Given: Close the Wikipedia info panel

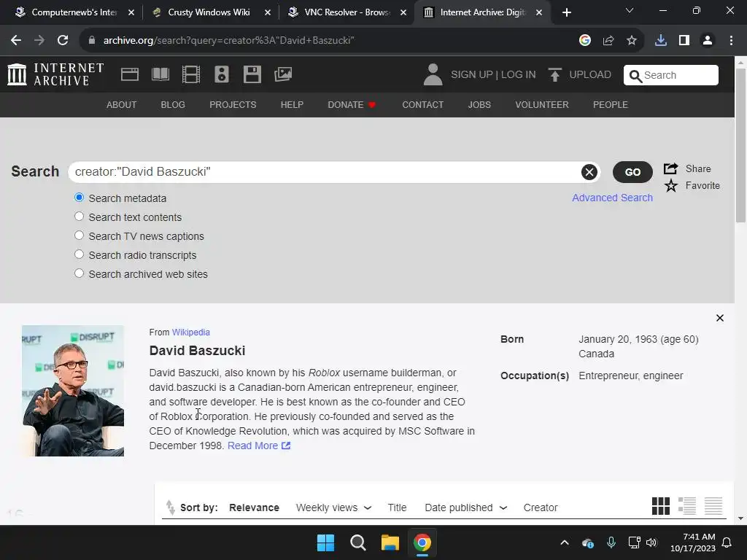Looking at the screenshot, I should [x=720, y=318].
